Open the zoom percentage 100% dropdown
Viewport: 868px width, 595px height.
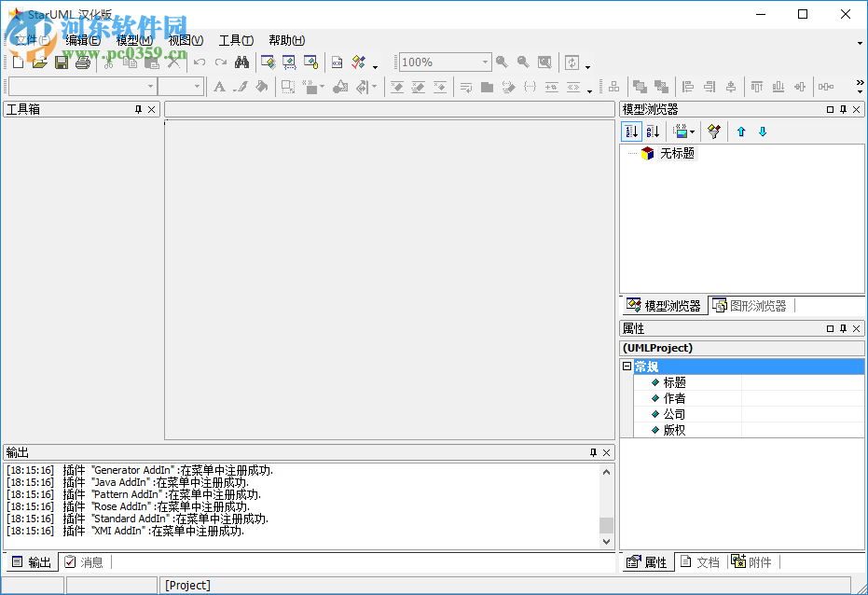click(x=485, y=62)
